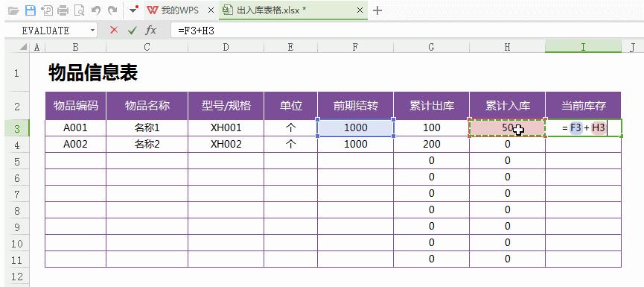Click cell H4 containing 0

pos(507,145)
